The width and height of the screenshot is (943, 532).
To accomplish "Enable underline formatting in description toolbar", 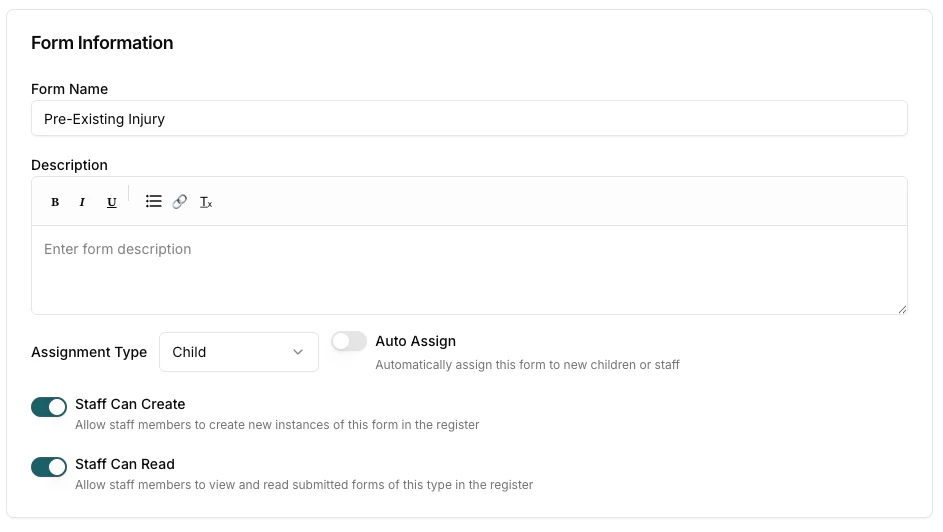I will click(x=112, y=202).
